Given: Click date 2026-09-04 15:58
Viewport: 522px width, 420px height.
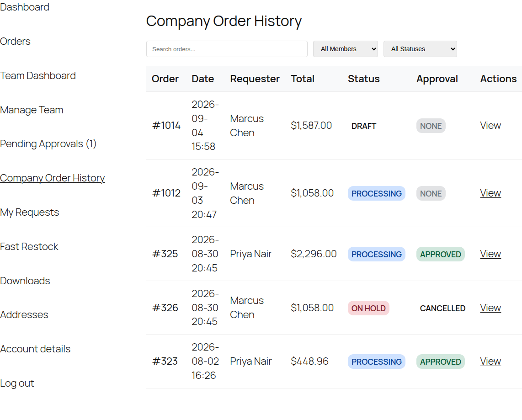Looking at the screenshot, I should coord(205,126).
